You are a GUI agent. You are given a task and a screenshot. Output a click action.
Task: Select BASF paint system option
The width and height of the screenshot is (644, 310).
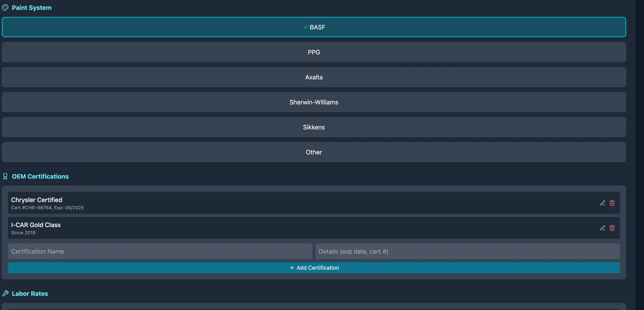tap(314, 27)
